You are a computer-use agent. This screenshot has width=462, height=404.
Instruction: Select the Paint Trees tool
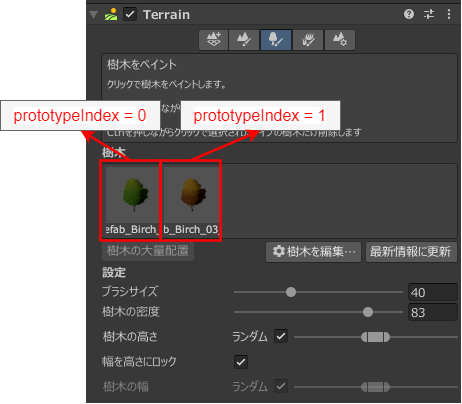pos(276,40)
